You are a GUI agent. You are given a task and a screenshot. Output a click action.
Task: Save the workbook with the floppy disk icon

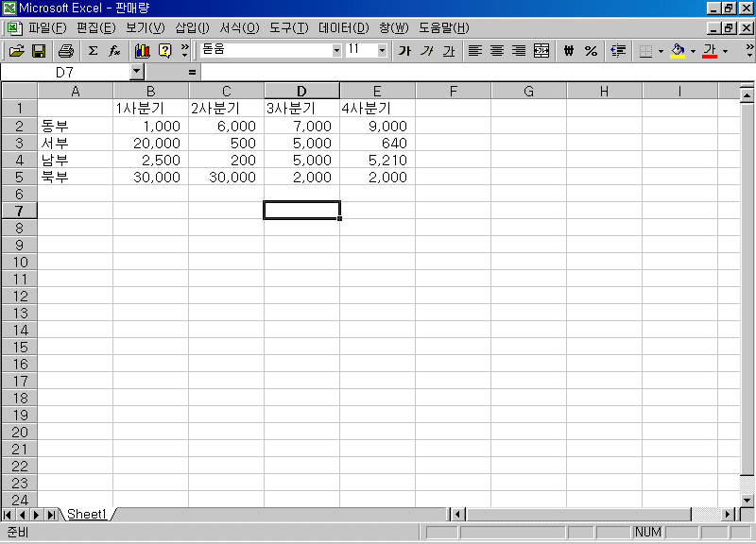pos(39,50)
